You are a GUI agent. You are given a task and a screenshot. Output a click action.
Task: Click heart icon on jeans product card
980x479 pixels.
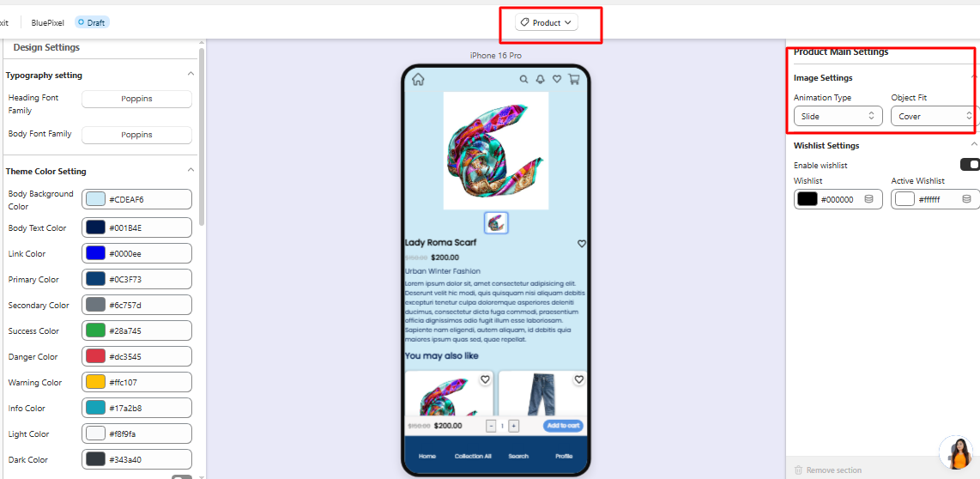coord(578,379)
